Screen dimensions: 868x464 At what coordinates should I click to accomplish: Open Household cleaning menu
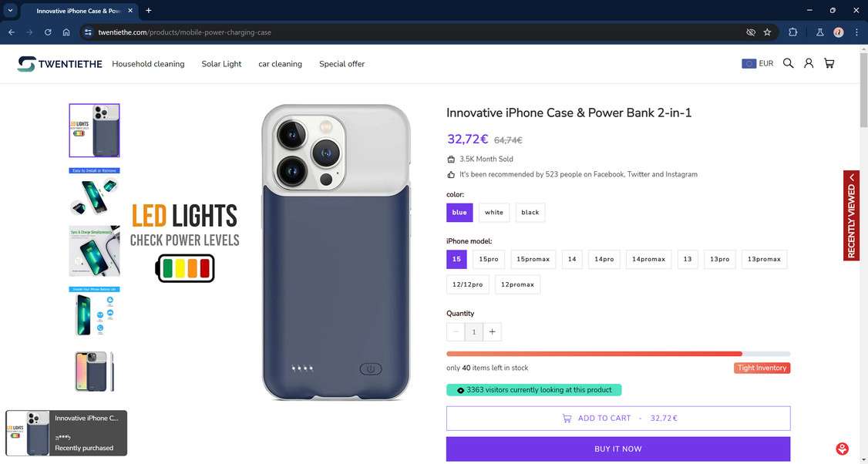[x=148, y=64]
